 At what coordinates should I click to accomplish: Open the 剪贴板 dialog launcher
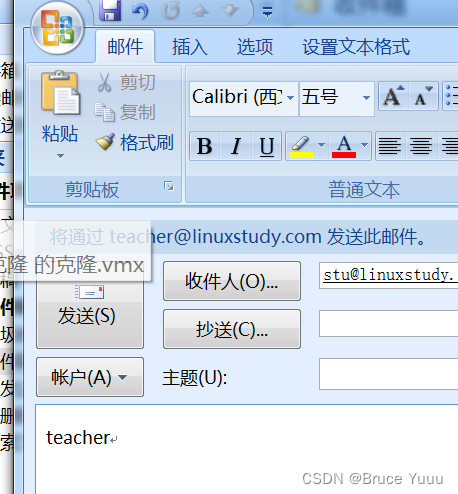tap(169, 186)
